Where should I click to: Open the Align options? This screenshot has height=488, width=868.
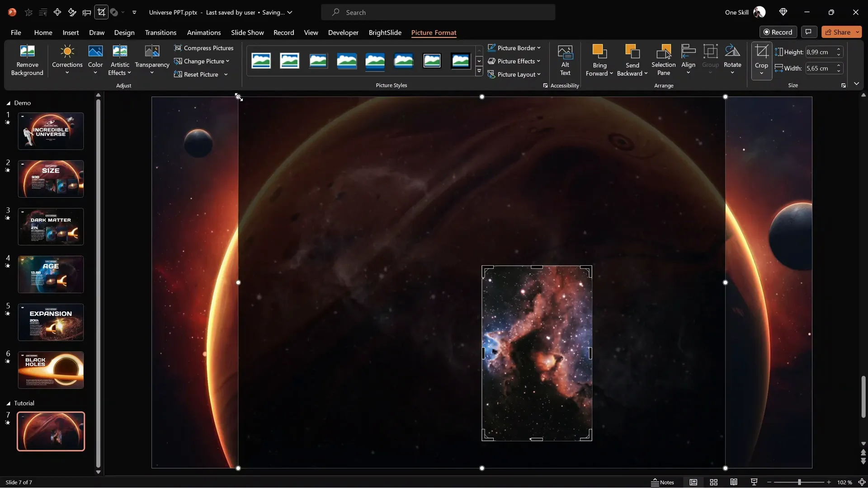point(688,60)
